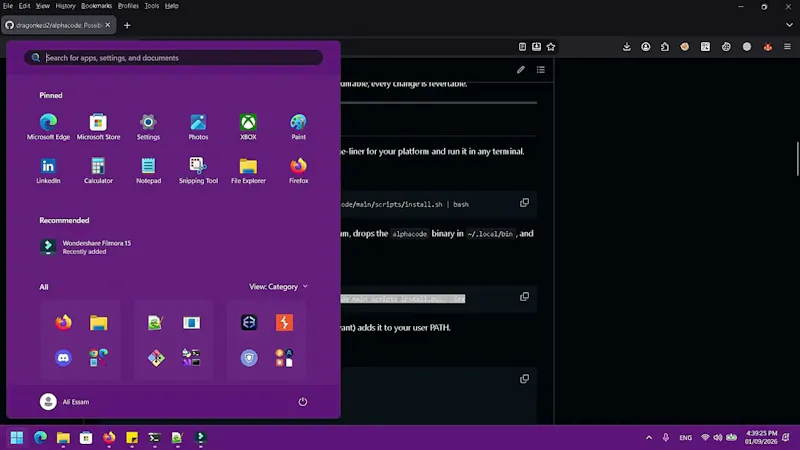
Task: Open Filmora from the taskbar
Action: [200, 437]
